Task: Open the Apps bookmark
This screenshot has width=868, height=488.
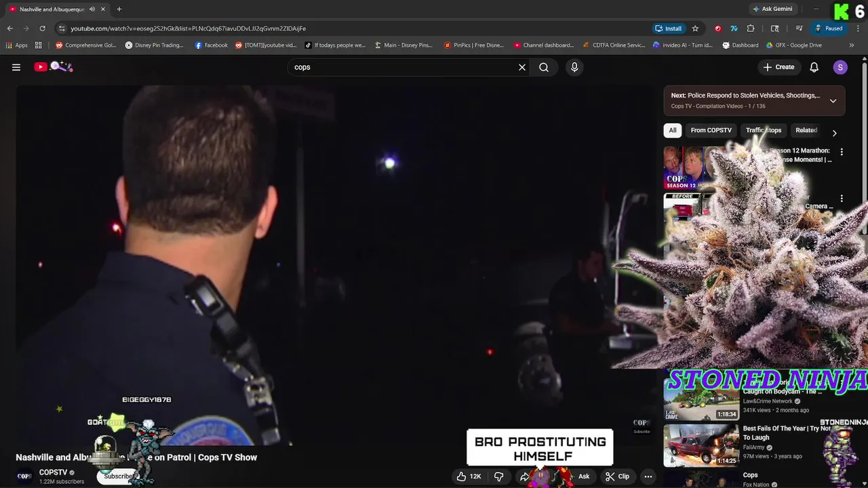Action: tap(16, 45)
